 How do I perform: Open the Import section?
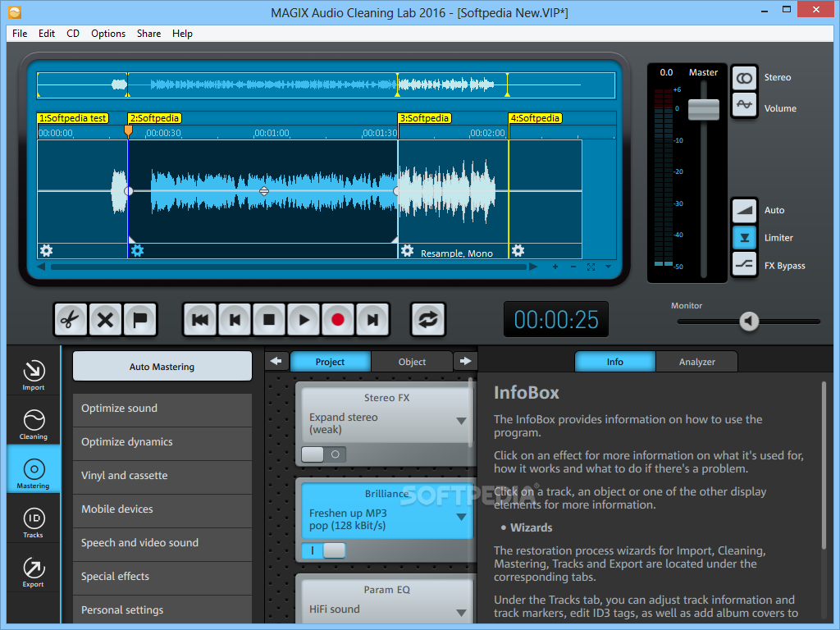33,374
